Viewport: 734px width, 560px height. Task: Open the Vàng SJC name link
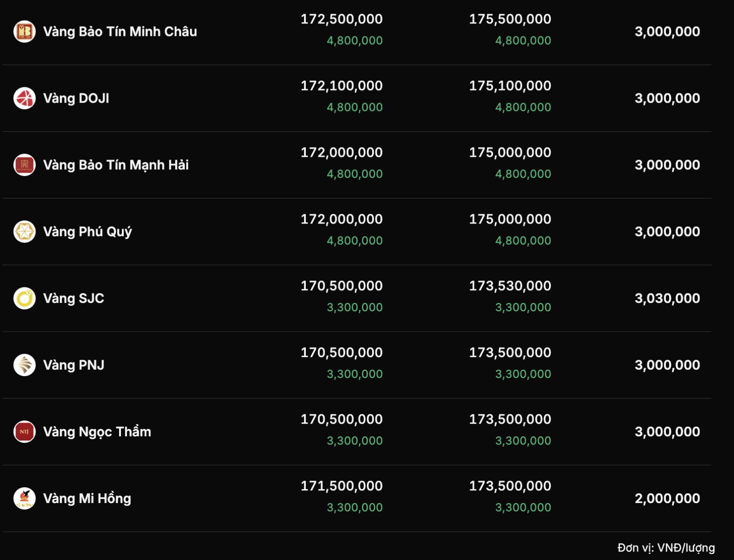[73, 299]
